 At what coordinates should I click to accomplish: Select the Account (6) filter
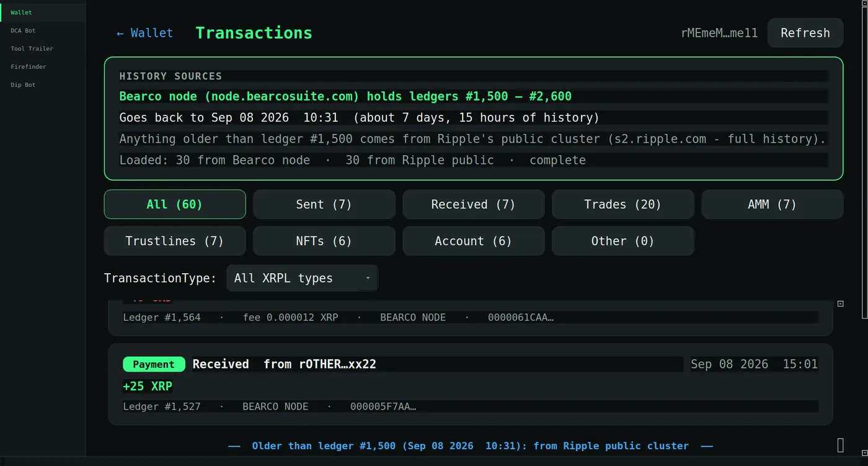[474, 241]
